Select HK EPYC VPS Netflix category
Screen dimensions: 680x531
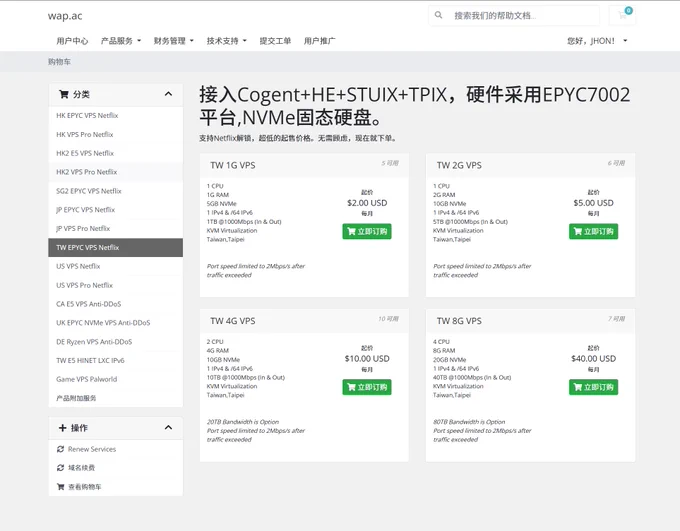[x=115, y=115]
